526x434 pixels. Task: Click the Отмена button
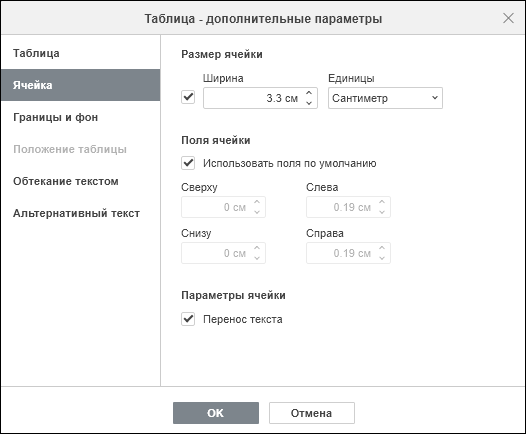312,413
